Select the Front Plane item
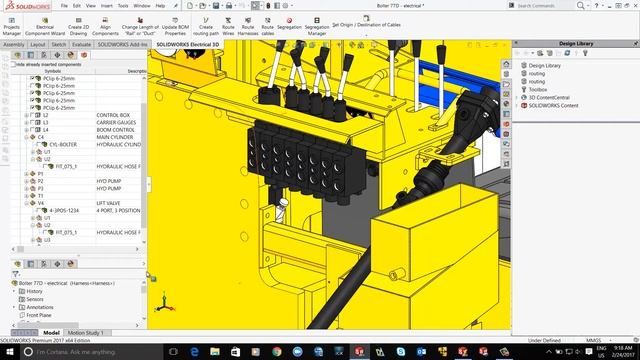The width and height of the screenshot is (640, 360). 38,315
